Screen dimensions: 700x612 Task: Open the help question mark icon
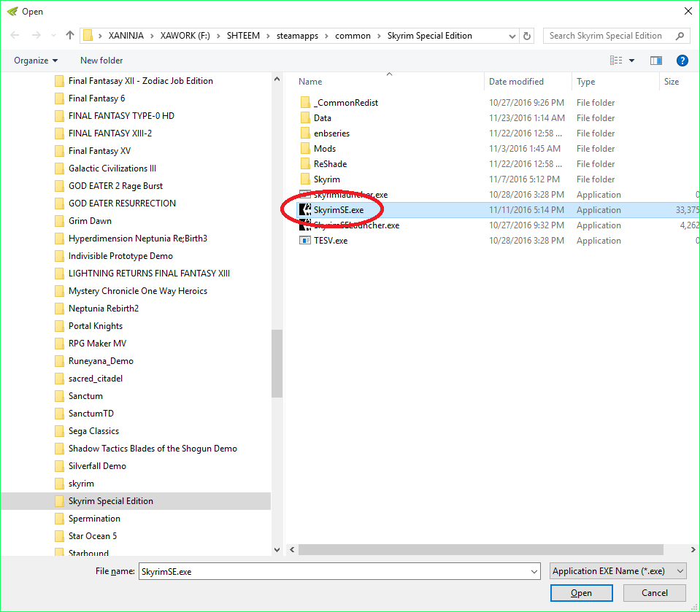click(682, 61)
